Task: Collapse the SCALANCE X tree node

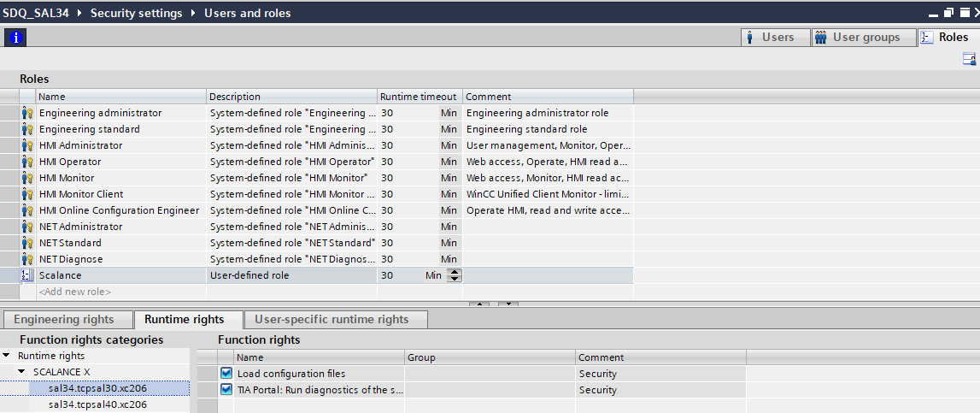Action: coord(22,372)
